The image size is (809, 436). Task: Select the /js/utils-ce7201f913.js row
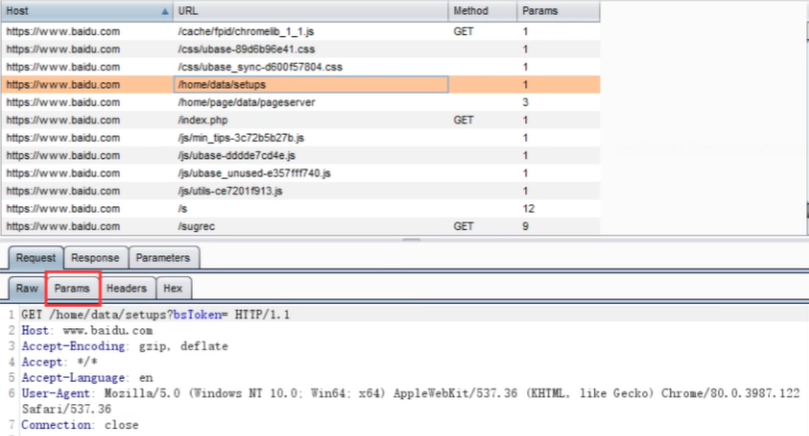(300, 191)
